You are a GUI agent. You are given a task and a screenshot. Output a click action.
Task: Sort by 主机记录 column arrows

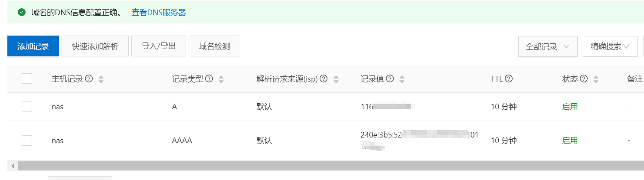pyautogui.click(x=101, y=79)
